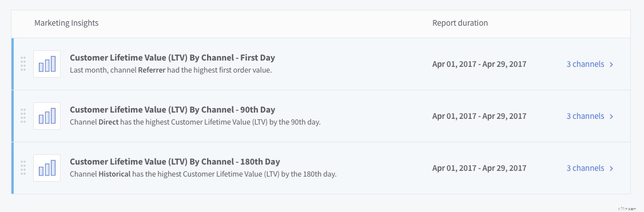The height and width of the screenshot is (212, 644).
Task: Expand chevron arrow on 90th Day row
Action: [x=611, y=117]
